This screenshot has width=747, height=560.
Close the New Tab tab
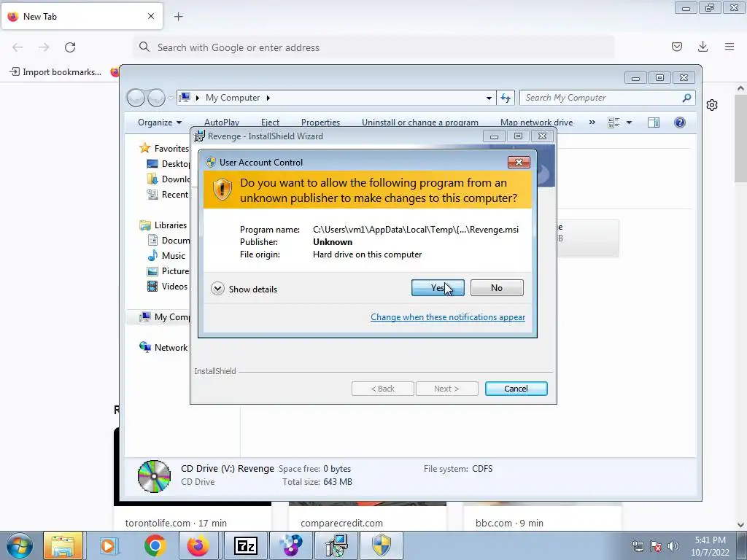pyautogui.click(x=150, y=16)
